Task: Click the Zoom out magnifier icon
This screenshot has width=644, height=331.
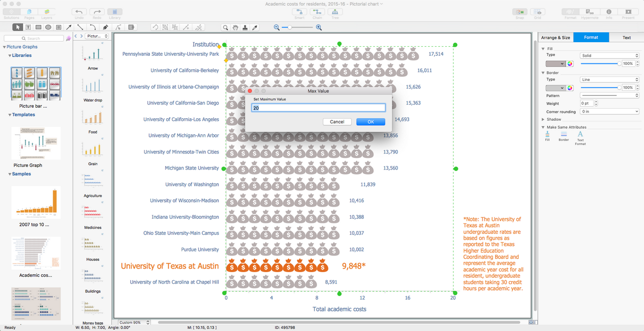Action: pyautogui.click(x=276, y=27)
